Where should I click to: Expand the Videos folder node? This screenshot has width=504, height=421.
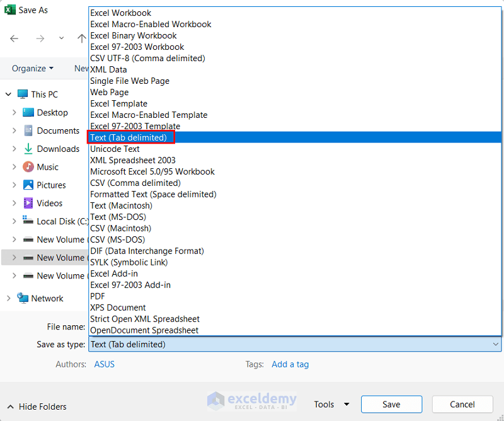14,204
